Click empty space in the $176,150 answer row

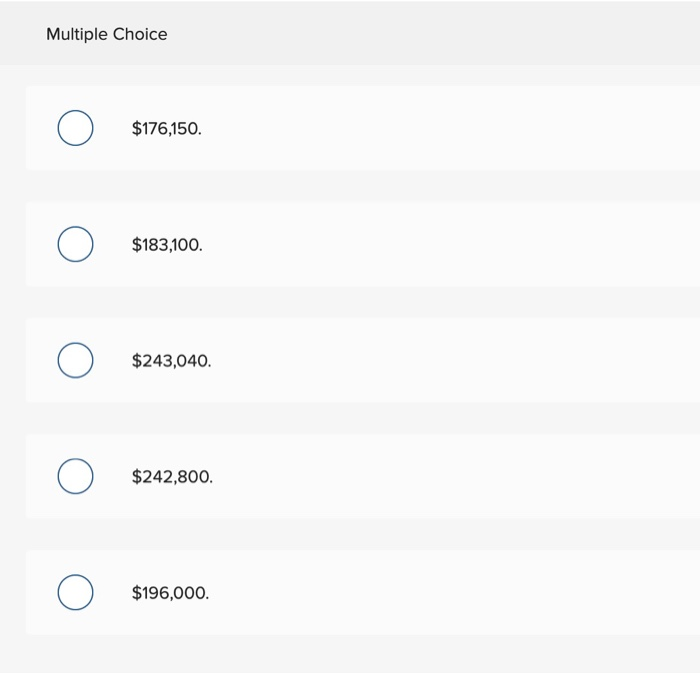(x=450, y=128)
